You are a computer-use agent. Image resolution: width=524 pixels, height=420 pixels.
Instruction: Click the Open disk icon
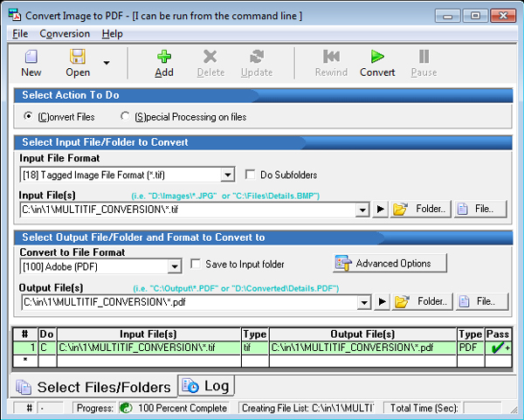coord(78,57)
